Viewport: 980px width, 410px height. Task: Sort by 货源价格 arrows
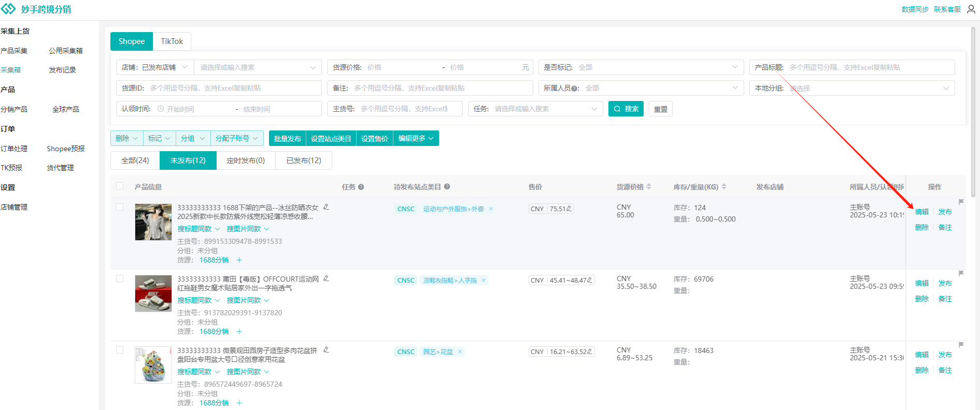tap(649, 187)
